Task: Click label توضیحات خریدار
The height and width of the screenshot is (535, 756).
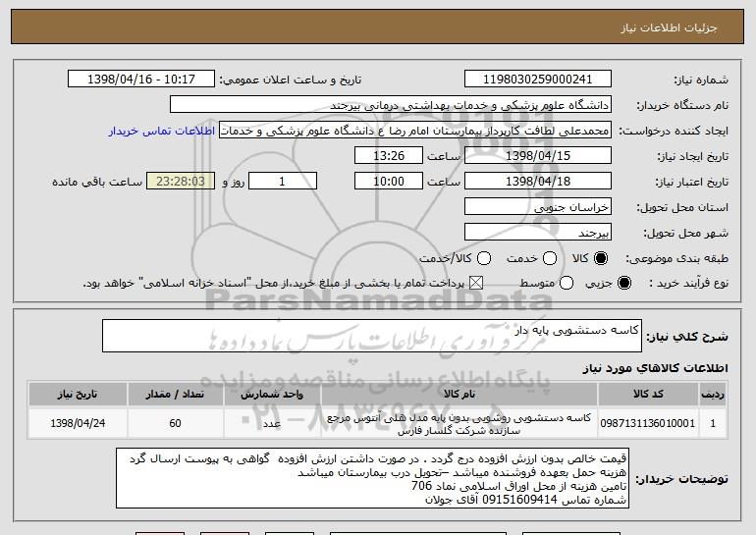Action: [x=681, y=479]
